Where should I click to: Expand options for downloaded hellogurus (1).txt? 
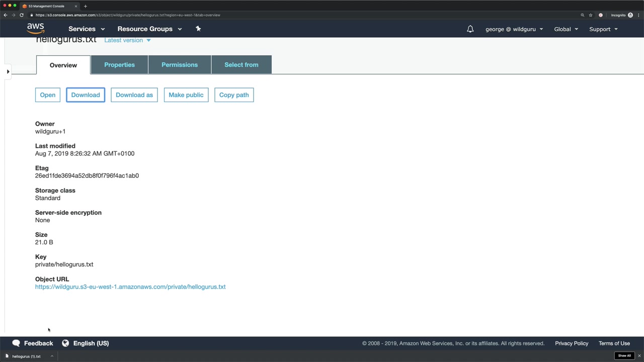52,356
